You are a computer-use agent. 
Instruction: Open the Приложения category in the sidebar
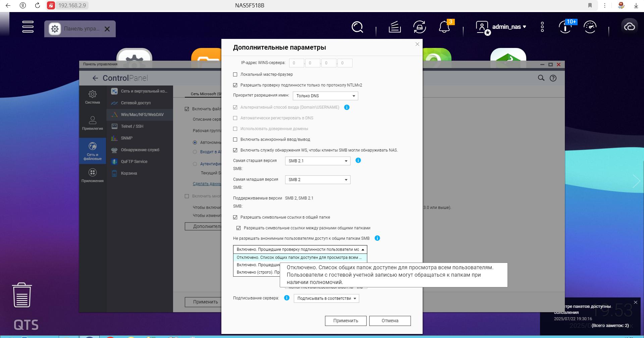(93, 176)
